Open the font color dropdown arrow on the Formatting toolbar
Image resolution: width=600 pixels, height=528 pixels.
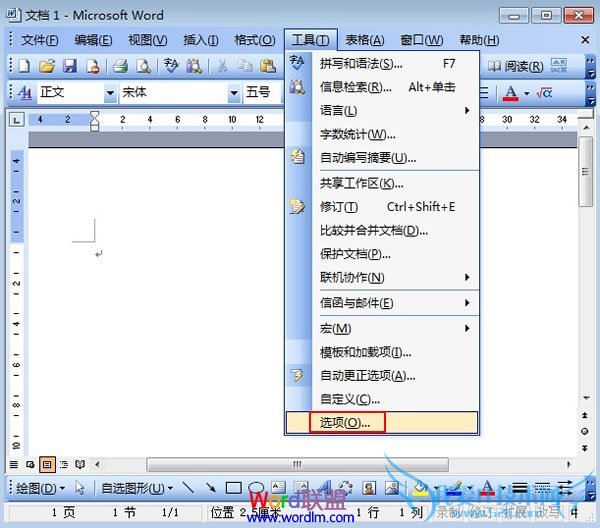click(x=527, y=93)
